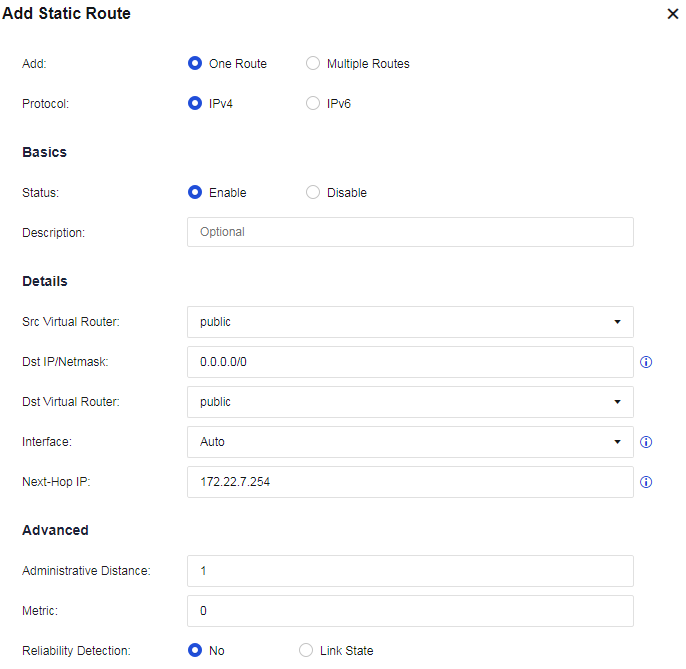Select the One Route radio option

click(195, 63)
